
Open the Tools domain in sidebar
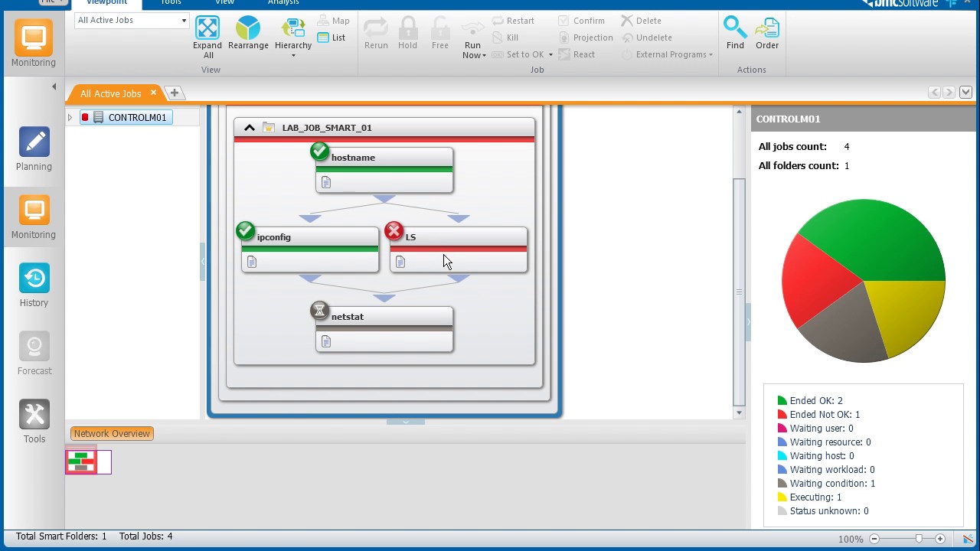coord(34,422)
